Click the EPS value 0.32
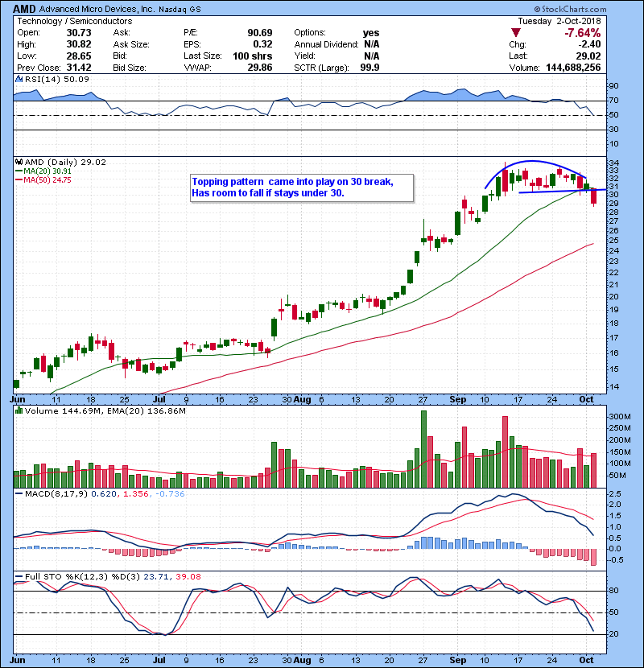 point(262,44)
